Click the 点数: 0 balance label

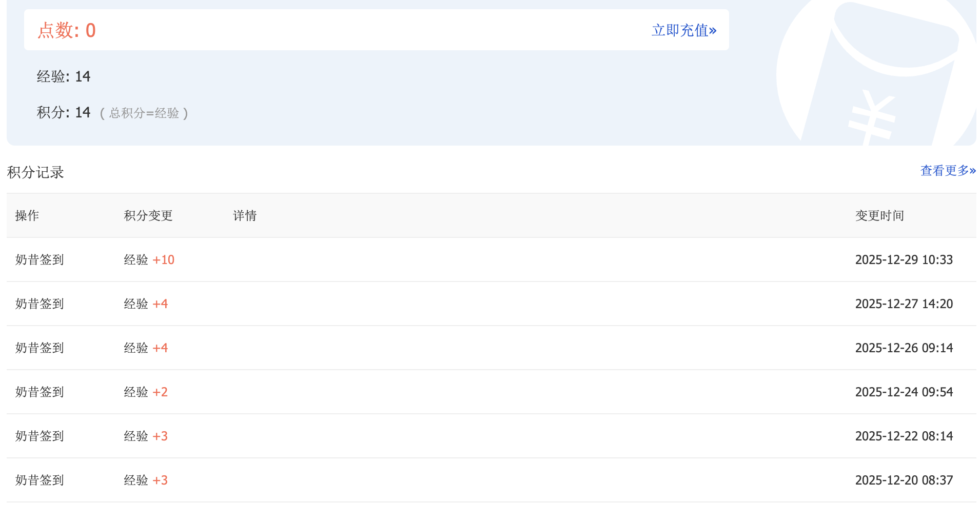pos(67,31)
